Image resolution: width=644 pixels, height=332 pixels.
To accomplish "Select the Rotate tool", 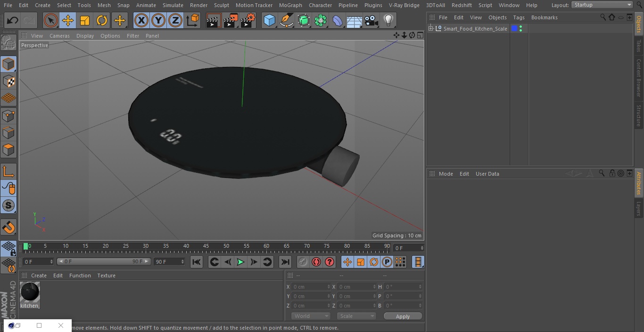I will pos(102,21).
